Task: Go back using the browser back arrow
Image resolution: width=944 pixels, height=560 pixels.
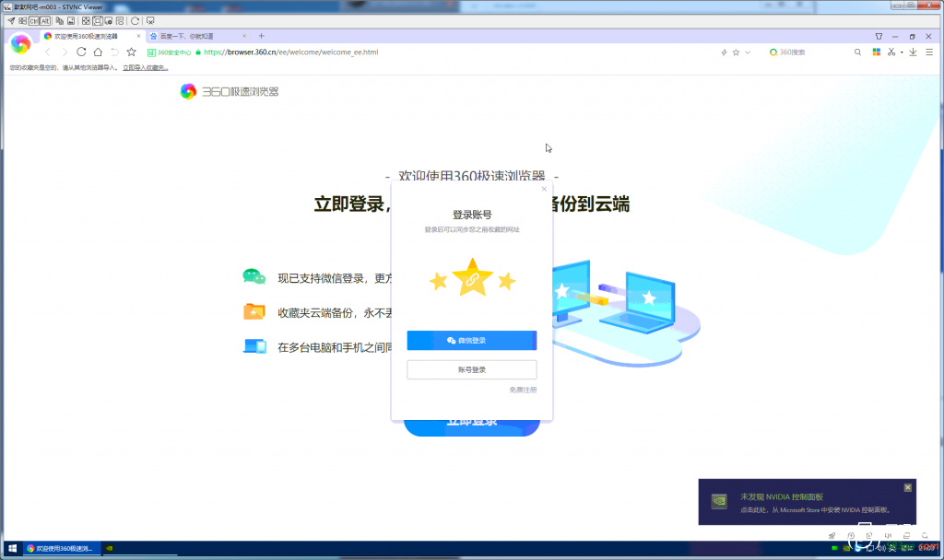Action: (48, 52)
